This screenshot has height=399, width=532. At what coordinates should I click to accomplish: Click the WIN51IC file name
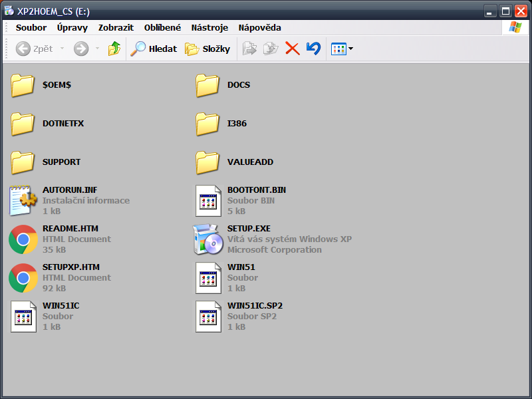[61, 306]
